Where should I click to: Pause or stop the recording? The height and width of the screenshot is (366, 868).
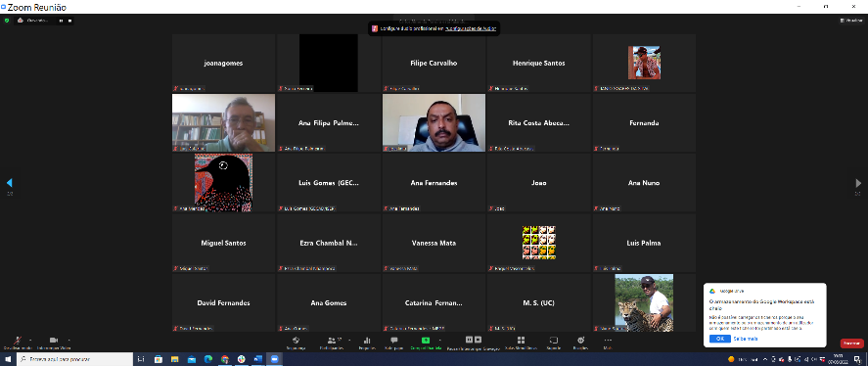(474, 340)
